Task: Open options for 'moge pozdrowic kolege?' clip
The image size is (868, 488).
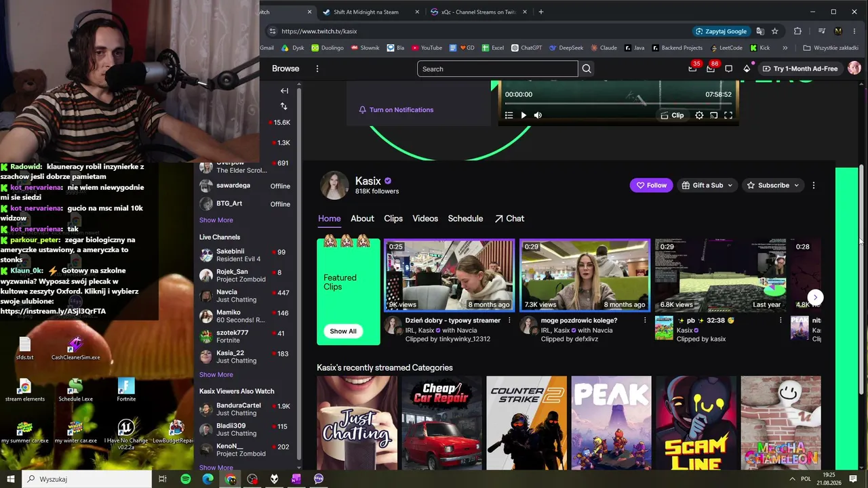Action: 645,321
